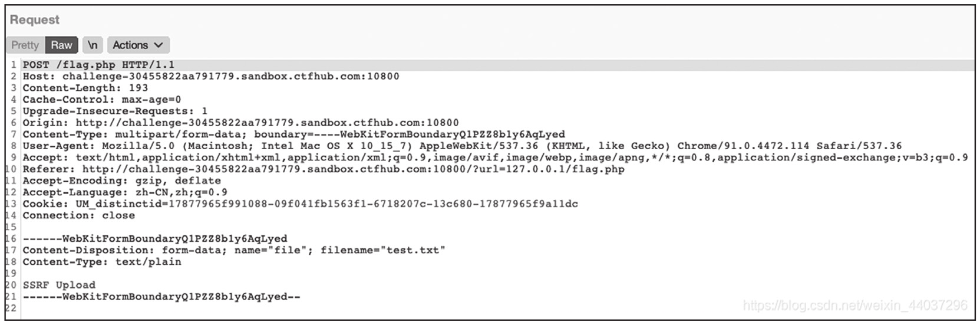
Task: Click the Content-Type: text/plain line
Action: point(101,262)
